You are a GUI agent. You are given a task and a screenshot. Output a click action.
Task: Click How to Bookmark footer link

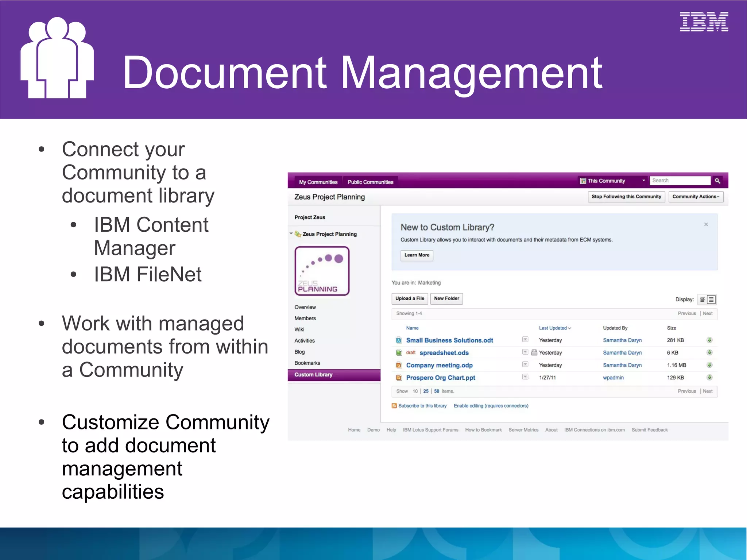483,430
